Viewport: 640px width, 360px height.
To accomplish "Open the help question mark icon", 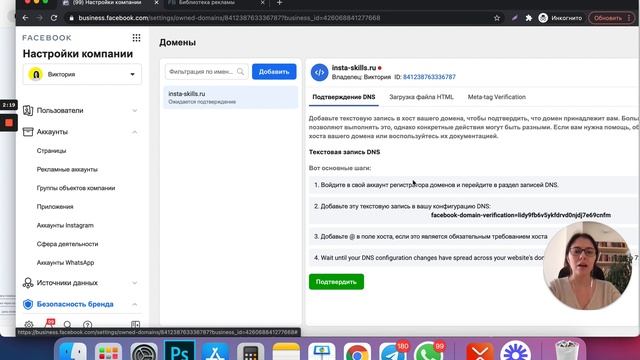I will click(x=87, y=324).
